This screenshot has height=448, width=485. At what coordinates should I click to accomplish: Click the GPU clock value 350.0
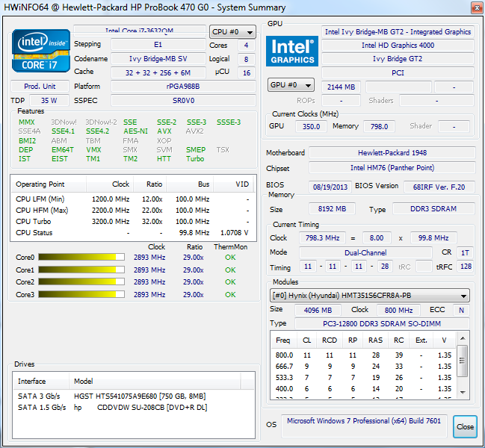point(311,126)
